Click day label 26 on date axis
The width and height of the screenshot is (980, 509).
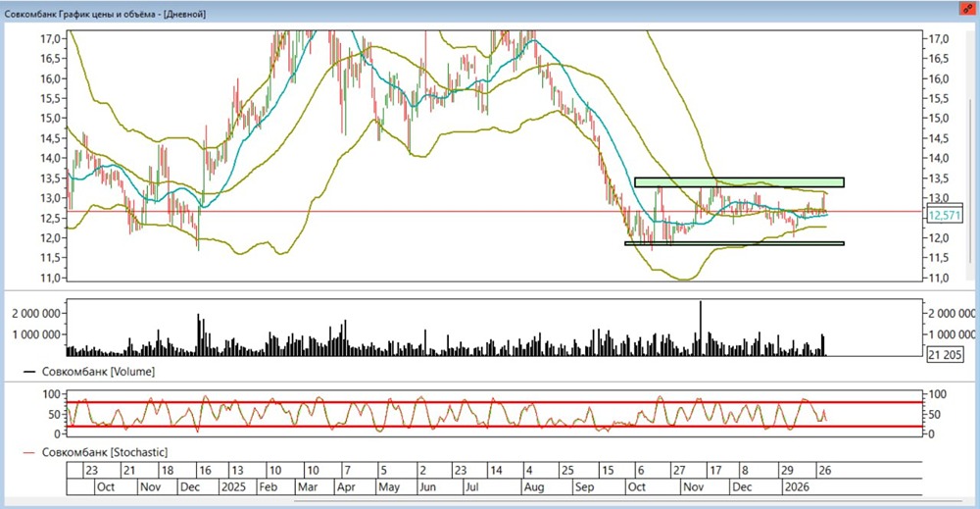pos(824,470)
